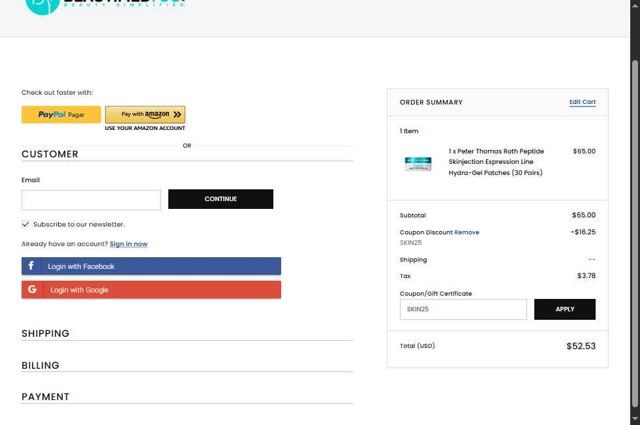Click the Peter Thomas Roth product thumbnail

418,164
